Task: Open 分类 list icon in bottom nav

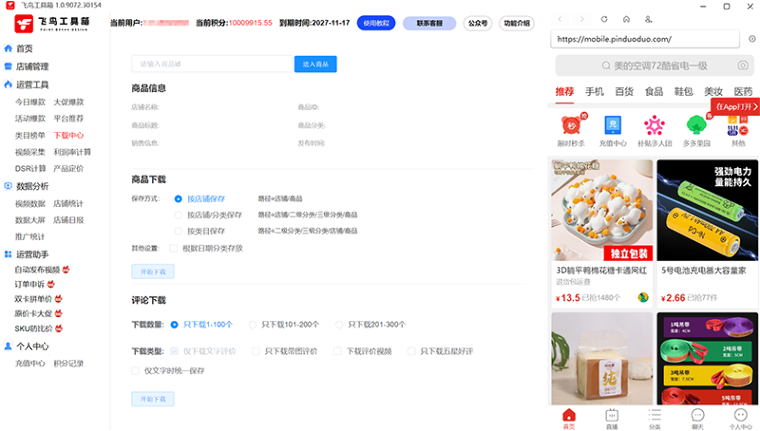Action: point(654,415)
